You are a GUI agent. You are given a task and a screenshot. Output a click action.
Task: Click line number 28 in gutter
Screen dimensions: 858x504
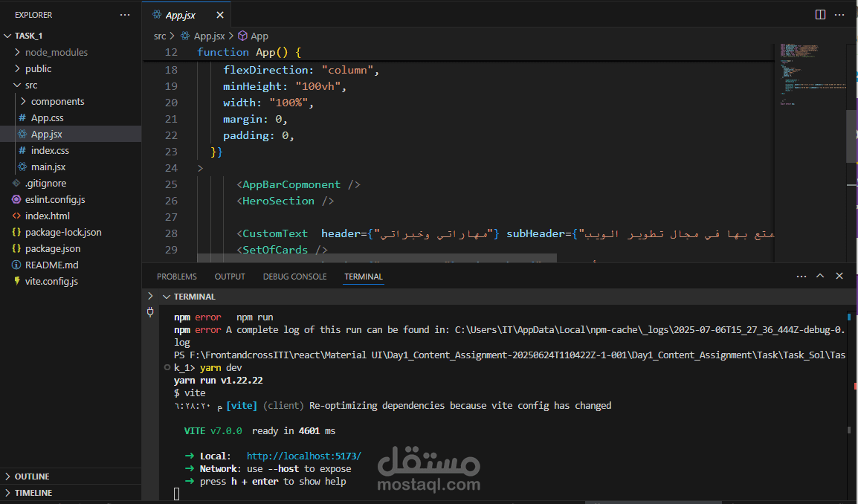pos(171,233)
